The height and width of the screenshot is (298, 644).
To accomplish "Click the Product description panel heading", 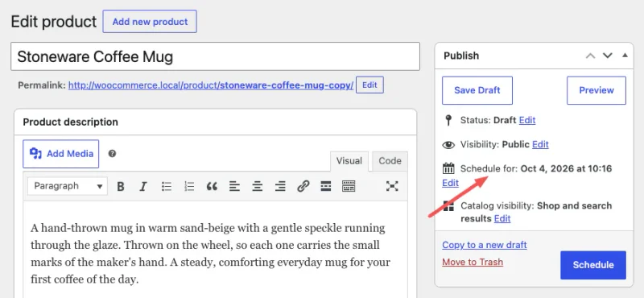I will (x=70, y=122).
